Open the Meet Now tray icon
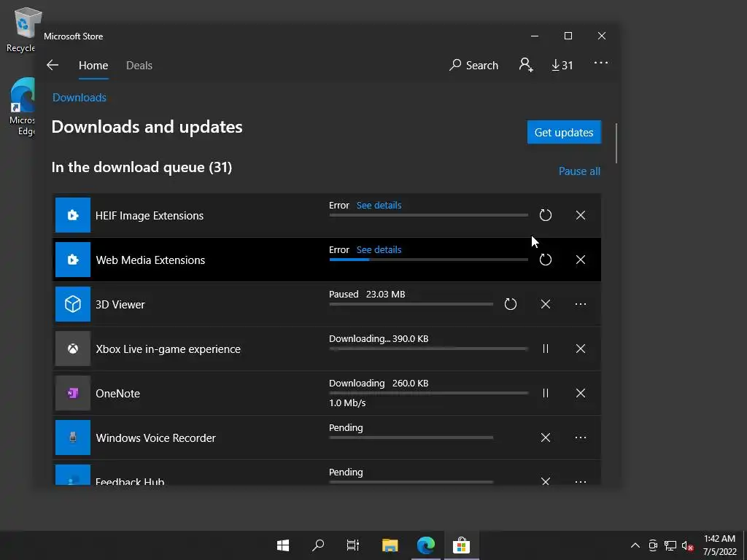 (x=653, y=545)
